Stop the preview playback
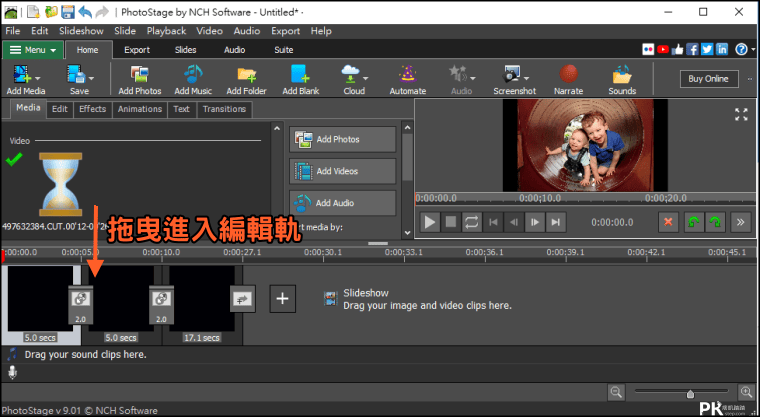The image size is (760, 417). (451, 223)
